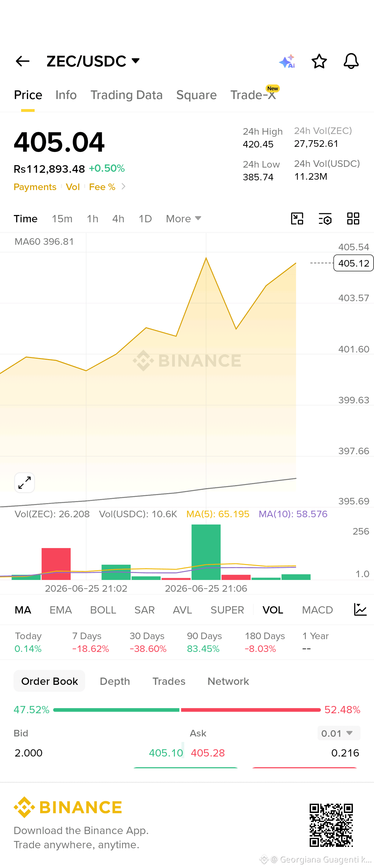Switch to the Trading Data tab
The width and height of the screenshot is (374, 868).
tap(127, 95)
